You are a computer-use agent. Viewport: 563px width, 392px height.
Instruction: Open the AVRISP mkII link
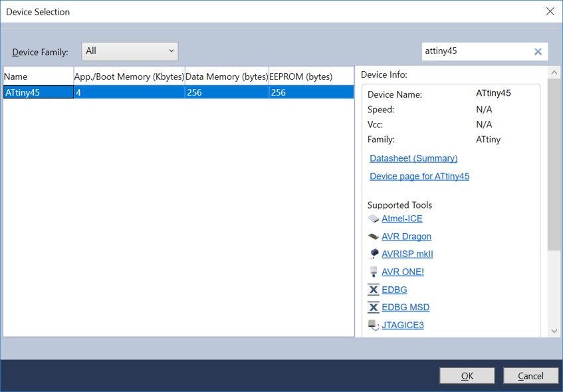tap(407, 254)
